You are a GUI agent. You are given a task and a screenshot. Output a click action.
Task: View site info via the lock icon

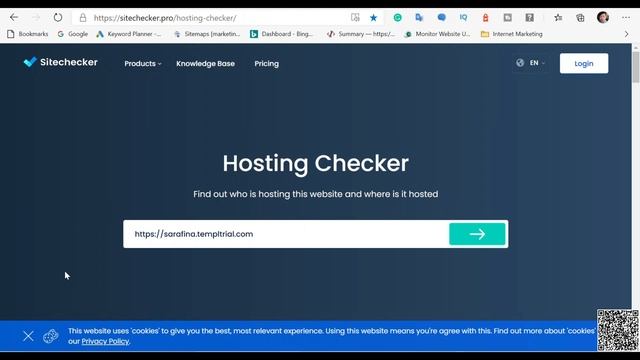click(x=83, y=18)
